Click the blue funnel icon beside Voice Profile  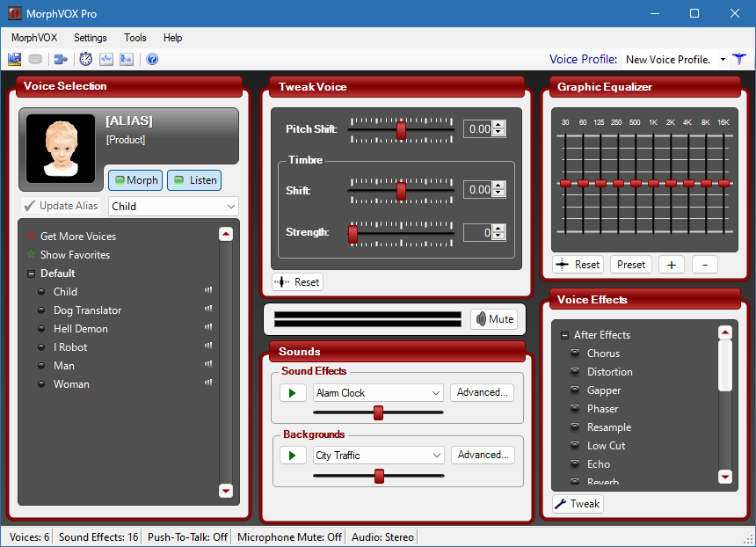click(739, 59)
